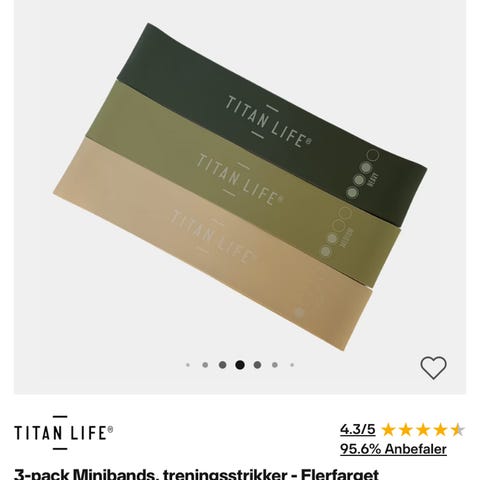Select the second carousel dot from left

tap(205, 365)
